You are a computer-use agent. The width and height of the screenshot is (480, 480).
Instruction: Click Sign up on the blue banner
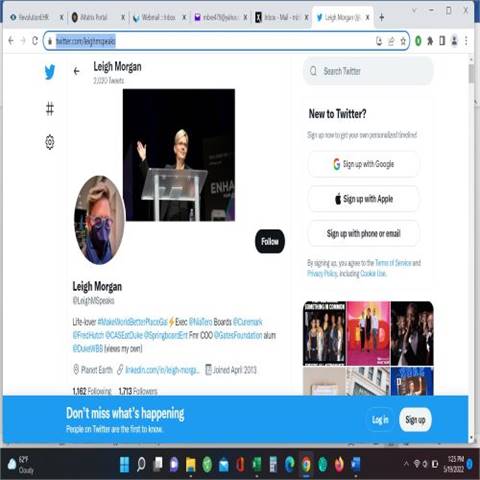coord(415,420)
